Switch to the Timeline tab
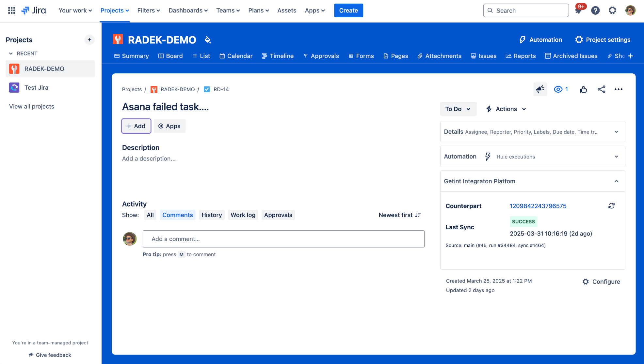 coord(278,56)
